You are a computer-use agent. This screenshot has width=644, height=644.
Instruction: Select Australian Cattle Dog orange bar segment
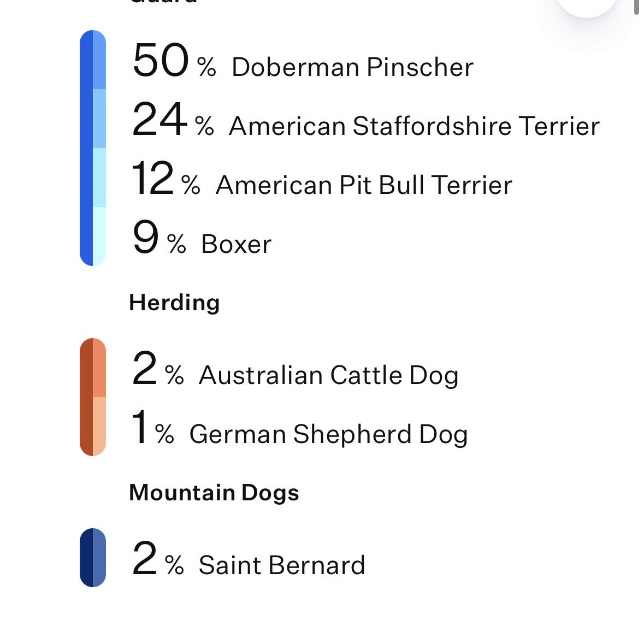pyautogui.click(x=99, y=368)
